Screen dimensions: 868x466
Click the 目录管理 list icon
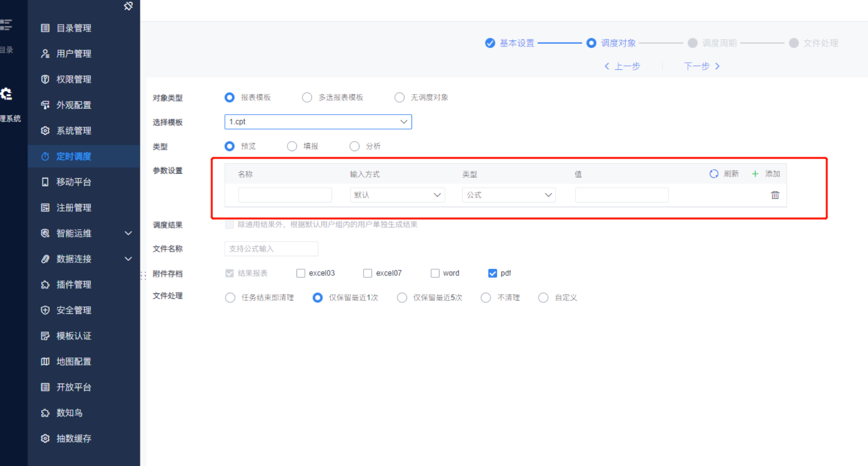click(x=45, y=28)
